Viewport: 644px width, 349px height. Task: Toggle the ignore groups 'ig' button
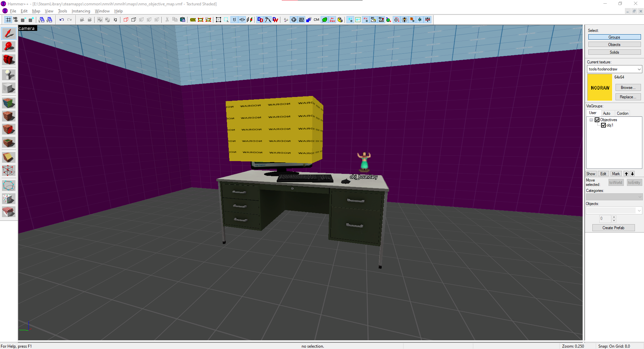(x=115, y=20)
